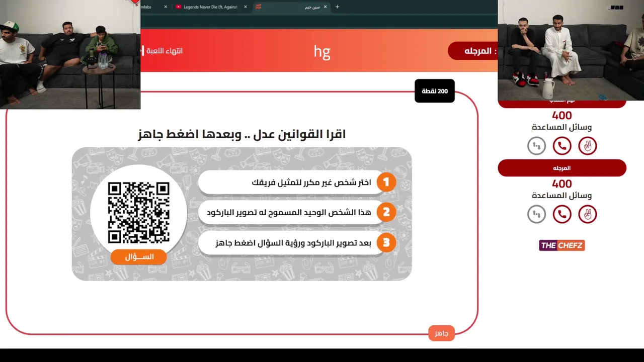The width and height of the screenshot is (644, 362).
Task: Switch to the mlabs tab
Action: click(155, 7)
